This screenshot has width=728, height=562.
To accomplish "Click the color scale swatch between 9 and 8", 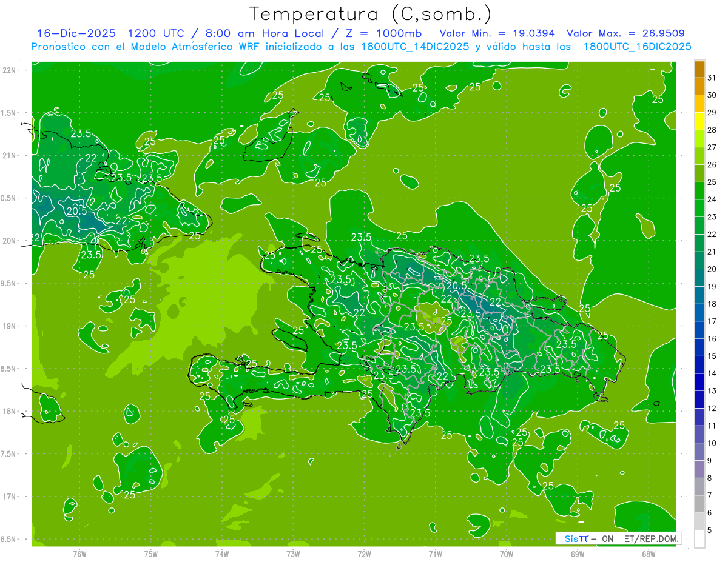I will (699, 469).
